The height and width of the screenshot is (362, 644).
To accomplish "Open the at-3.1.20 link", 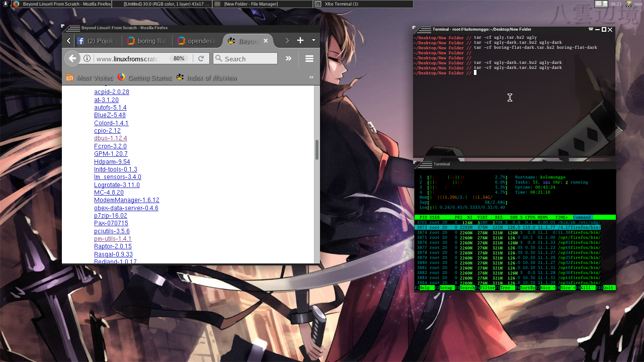I will coord(106,100).
